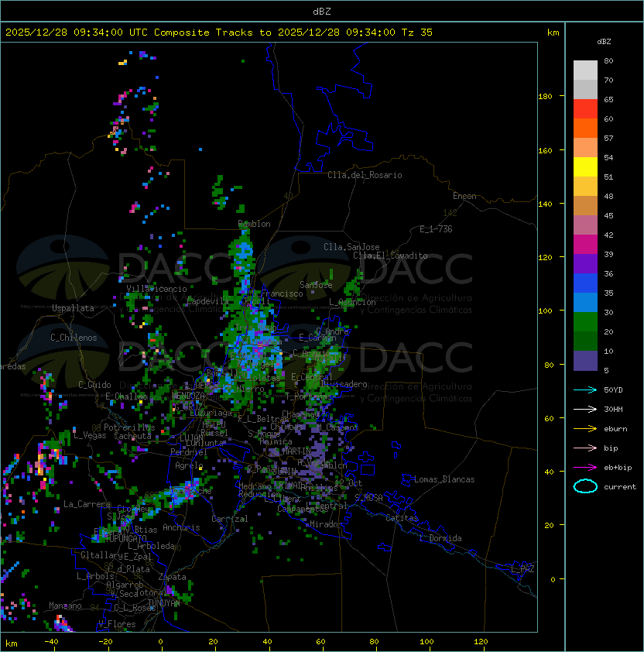Click the '-40' km mark on bottom axis
The image size is (644, 652).
pos(52,642)
